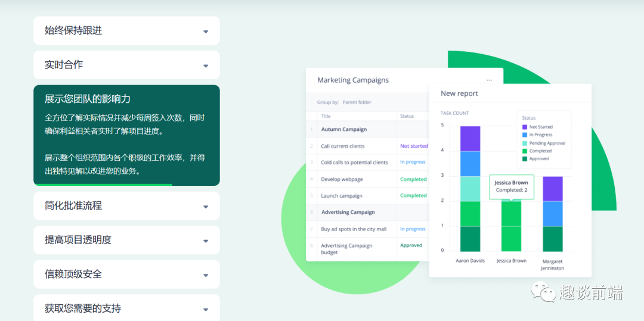
Task: Open the 简化批准流程 section title
Action: click(73, 206)
